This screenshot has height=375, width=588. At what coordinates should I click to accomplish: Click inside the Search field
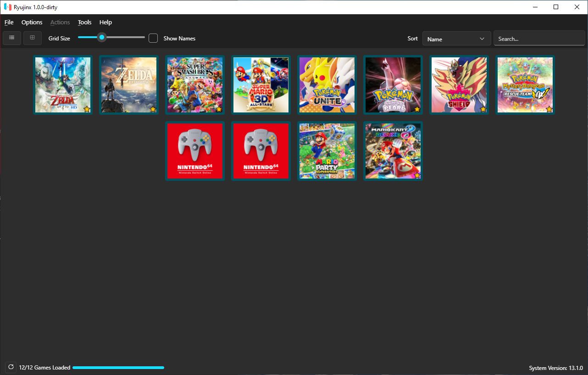point(539,39)
